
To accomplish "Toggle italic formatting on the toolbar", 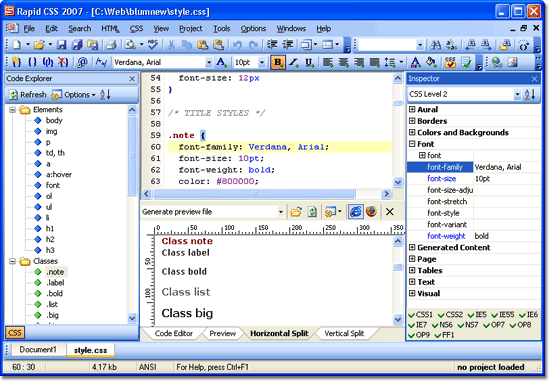I will pos(294,62).
